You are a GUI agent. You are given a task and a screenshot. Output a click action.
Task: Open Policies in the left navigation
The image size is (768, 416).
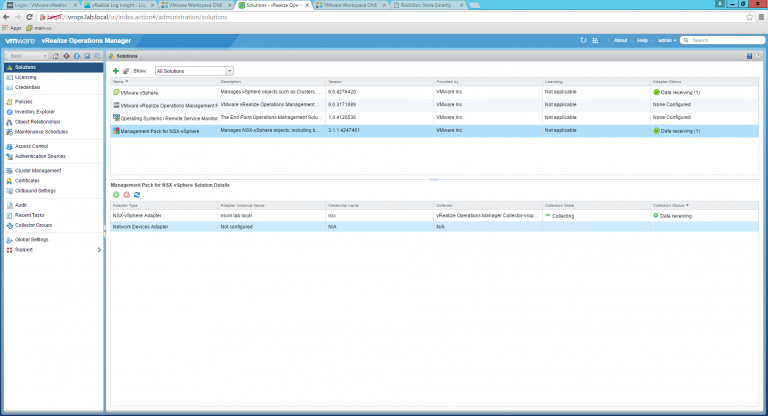[x=24, y=102]
